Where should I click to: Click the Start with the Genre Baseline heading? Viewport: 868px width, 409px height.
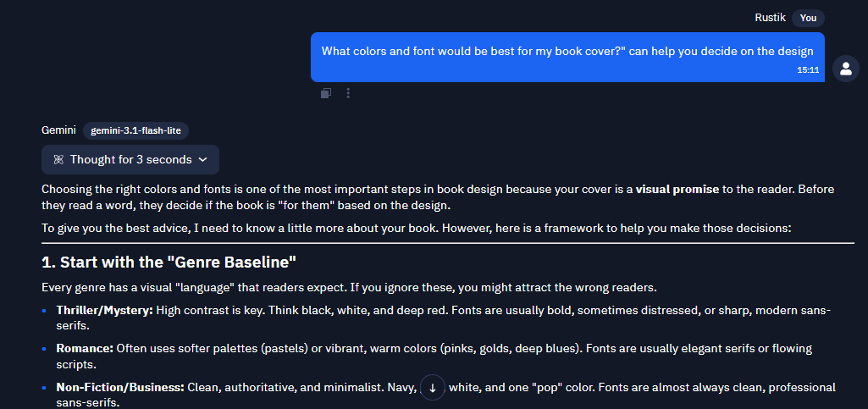pos(169,263)
